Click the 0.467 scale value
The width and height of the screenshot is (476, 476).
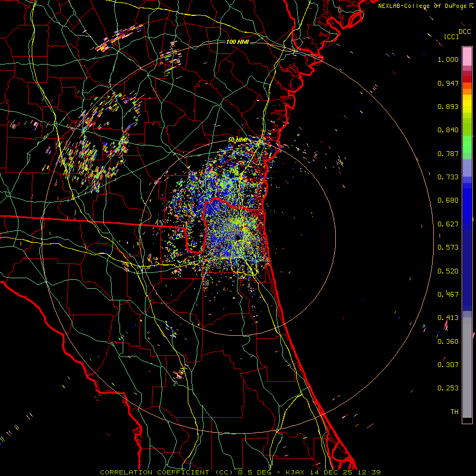point(448,295)
